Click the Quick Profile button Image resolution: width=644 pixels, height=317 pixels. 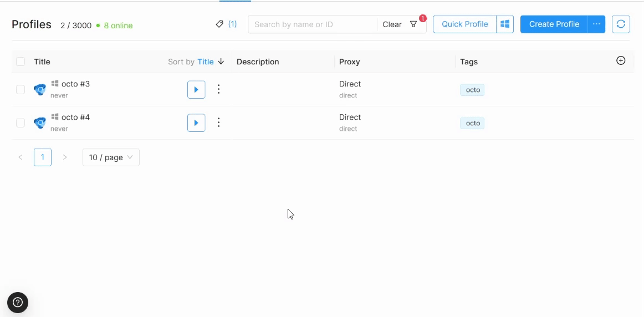pyautogui.click(x=465, y=24)
